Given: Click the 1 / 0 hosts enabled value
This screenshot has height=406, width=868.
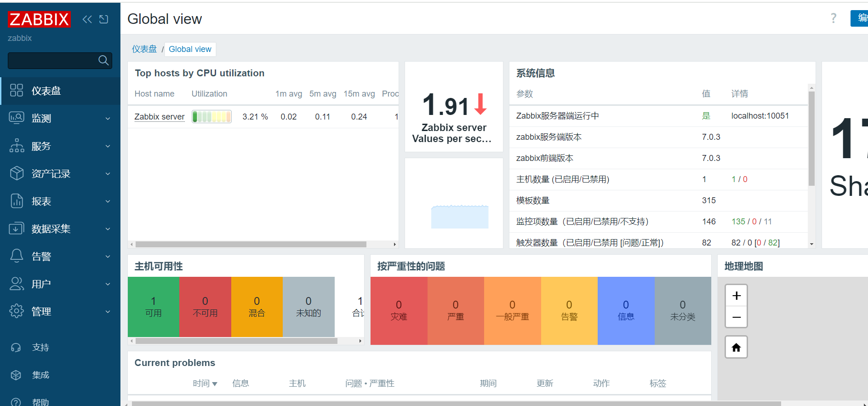Looking at the screenshot, I should click(x=739, y=179).
